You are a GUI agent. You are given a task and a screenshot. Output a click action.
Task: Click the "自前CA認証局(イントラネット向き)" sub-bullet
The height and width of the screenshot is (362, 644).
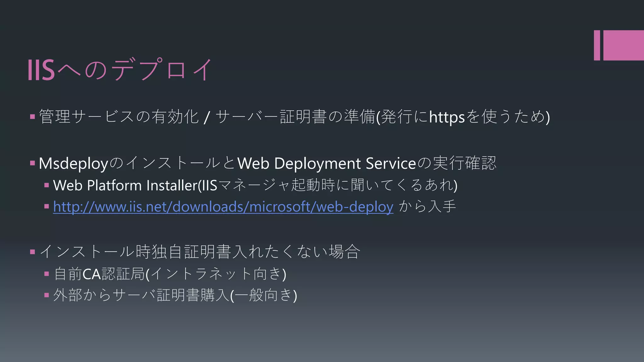point(170,274)
